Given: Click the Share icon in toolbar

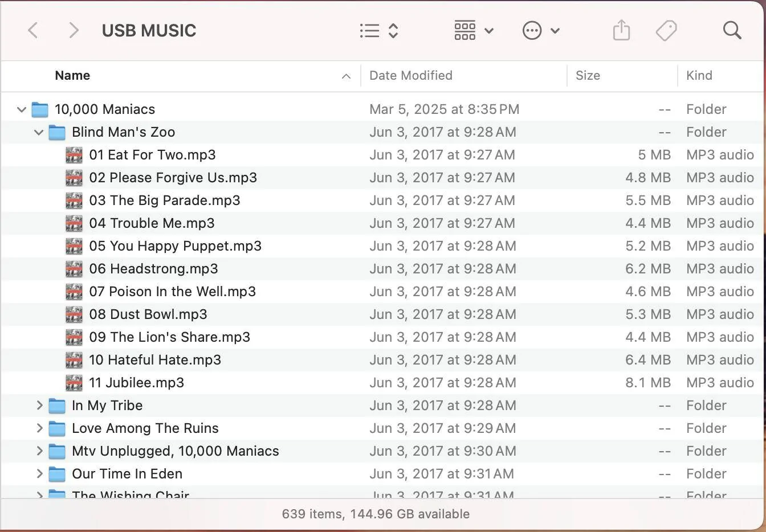Looking at the screenshot, I should point(621,30).
